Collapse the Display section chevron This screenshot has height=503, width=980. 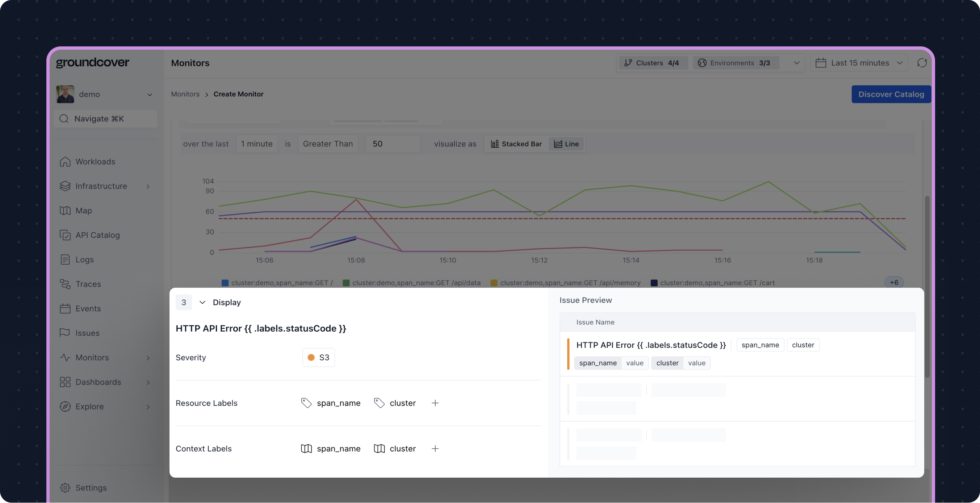(202, 302)
